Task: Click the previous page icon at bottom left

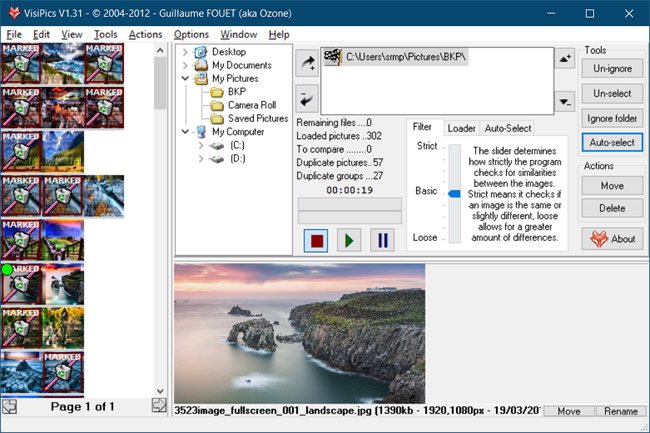Action: [9, 406]
